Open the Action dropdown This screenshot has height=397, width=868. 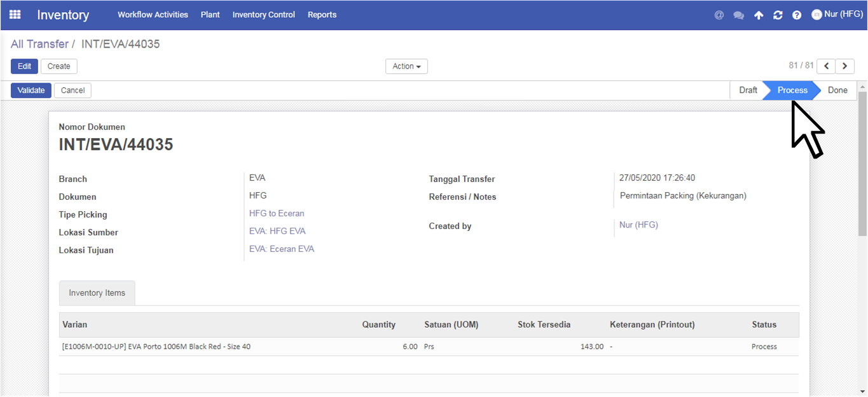(406, 66)
